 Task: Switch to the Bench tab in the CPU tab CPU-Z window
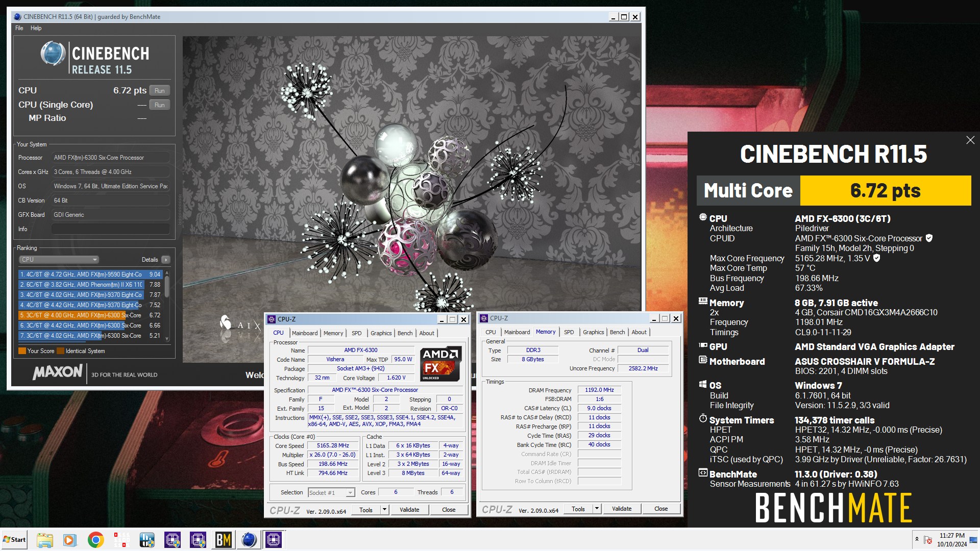click(x=405, y=333)
